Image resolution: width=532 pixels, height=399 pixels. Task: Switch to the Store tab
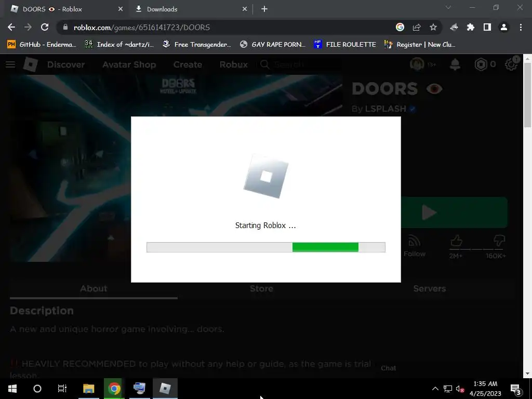[261, 289]
